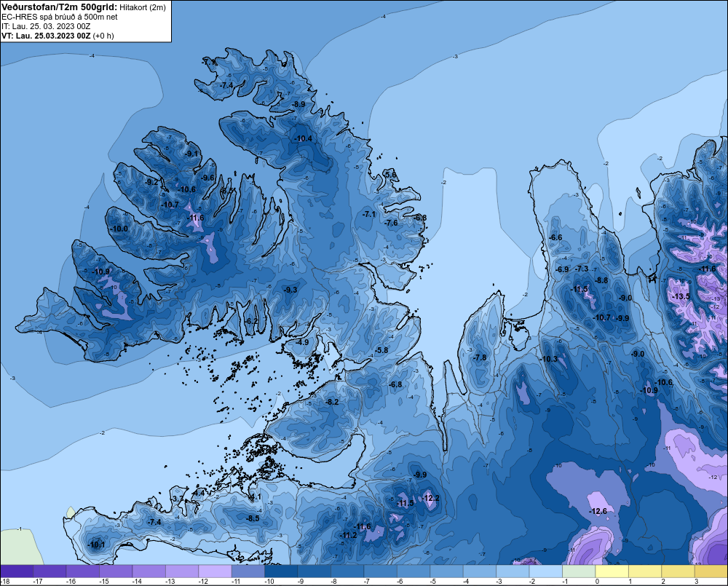The image size is (728, 586).
Task: Click the initial time line 'IT: Lau. 25. 03. 2023 00Z'
Action: [x=46, y=26]
